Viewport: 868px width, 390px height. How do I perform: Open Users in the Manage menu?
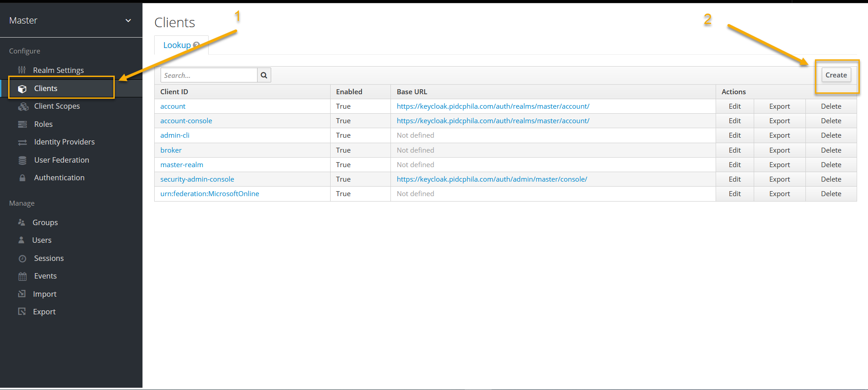(x=42, y=241)
